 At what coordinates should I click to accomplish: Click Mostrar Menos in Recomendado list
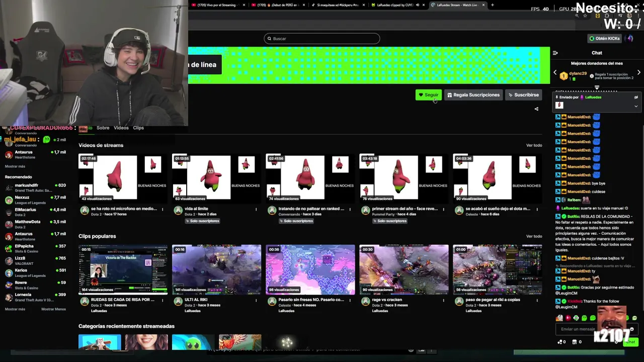tap(53, 309)
